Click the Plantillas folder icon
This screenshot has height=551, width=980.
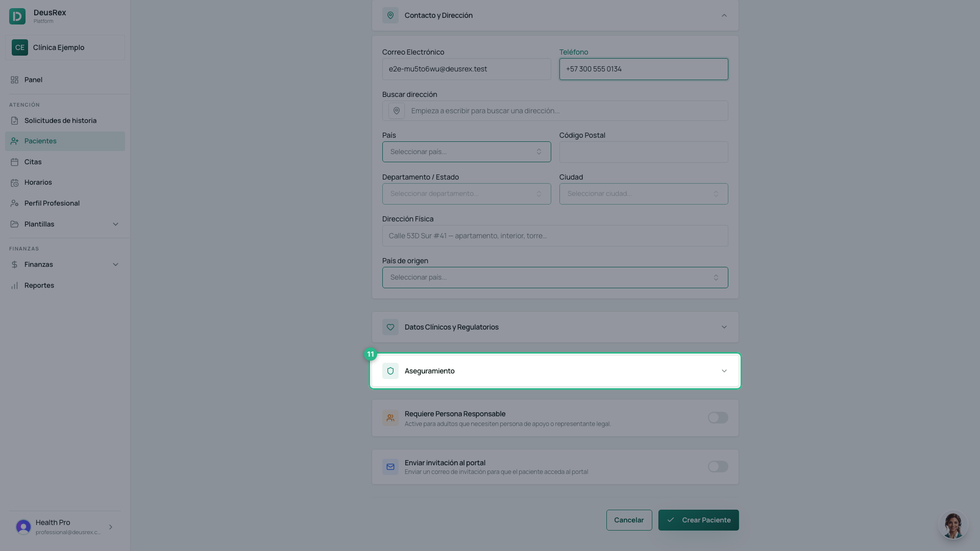click(x=14, y=224)
